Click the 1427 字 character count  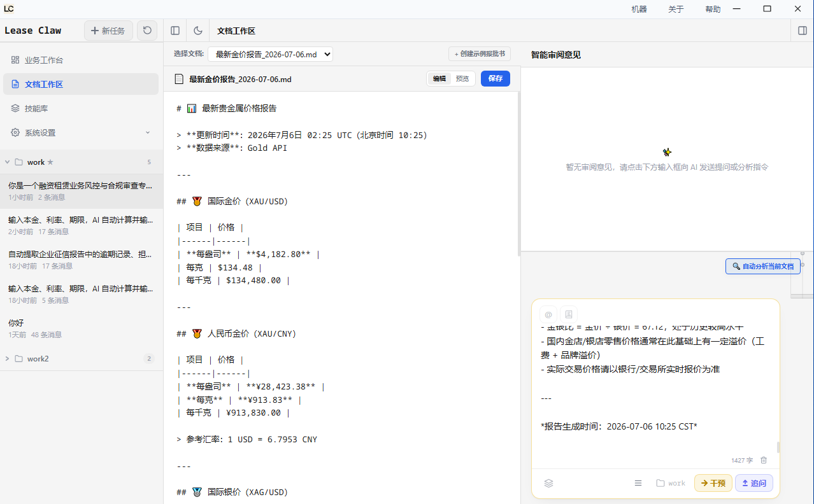[x=742, y=460]
